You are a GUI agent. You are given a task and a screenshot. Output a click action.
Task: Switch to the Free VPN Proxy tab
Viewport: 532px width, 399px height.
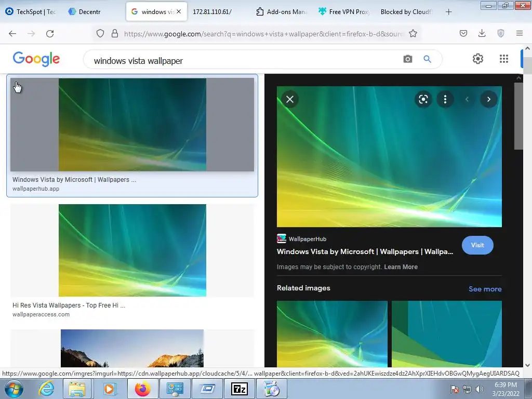(x=343, y=11)
